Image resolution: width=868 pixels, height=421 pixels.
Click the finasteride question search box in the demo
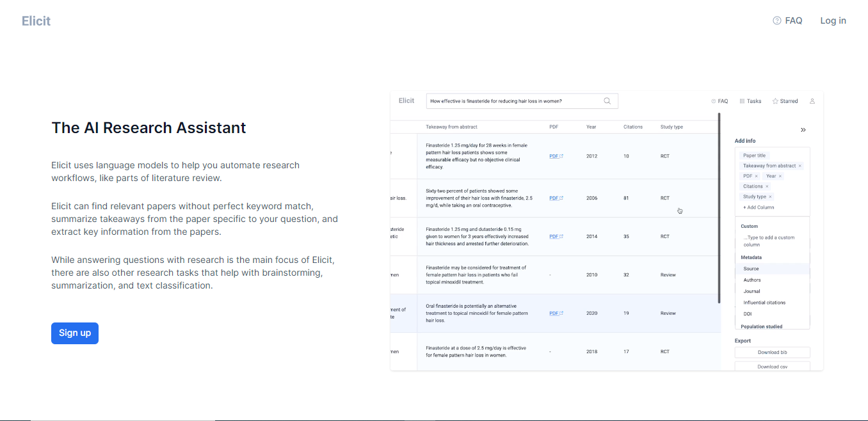[x=522, y=100]
